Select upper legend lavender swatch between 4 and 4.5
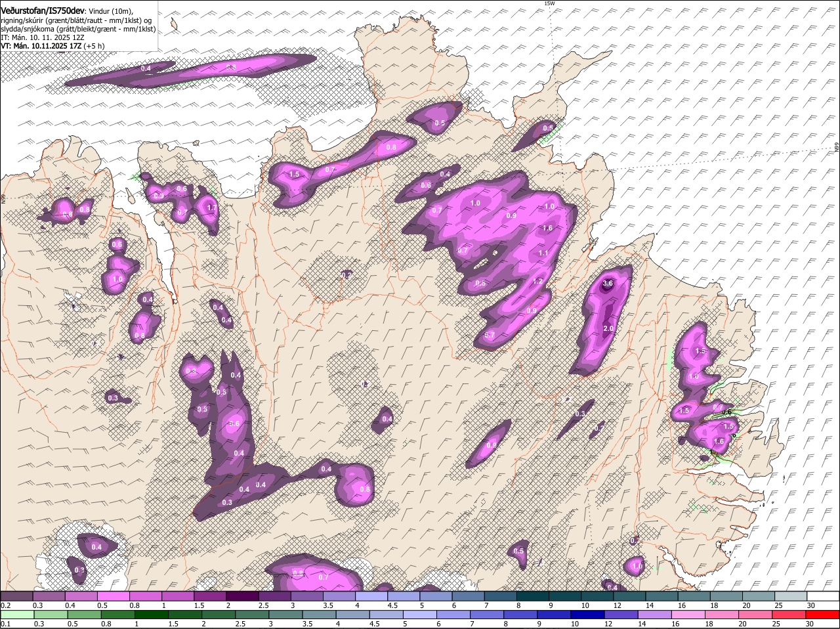 coord(371,596)
